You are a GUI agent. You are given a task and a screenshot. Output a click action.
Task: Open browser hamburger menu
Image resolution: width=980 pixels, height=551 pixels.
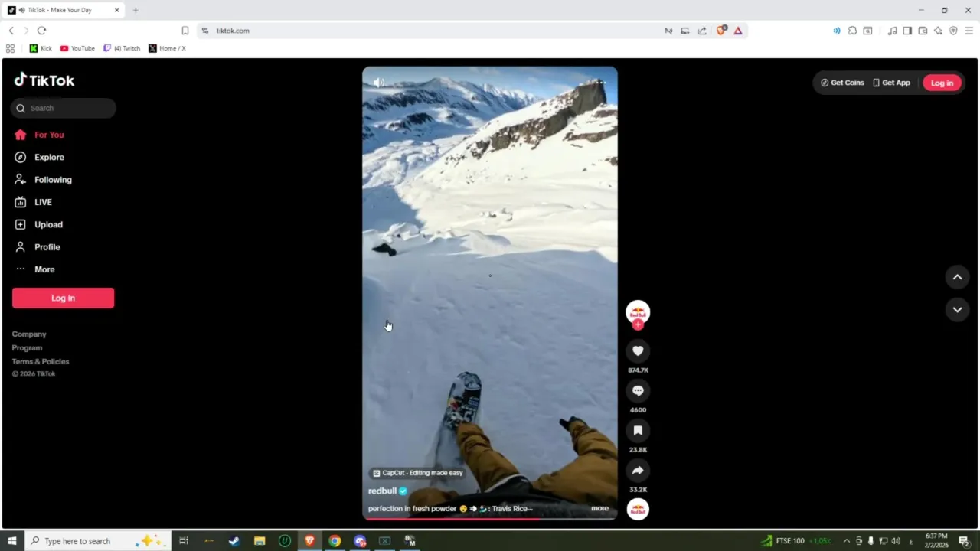(x=969, y=31)
